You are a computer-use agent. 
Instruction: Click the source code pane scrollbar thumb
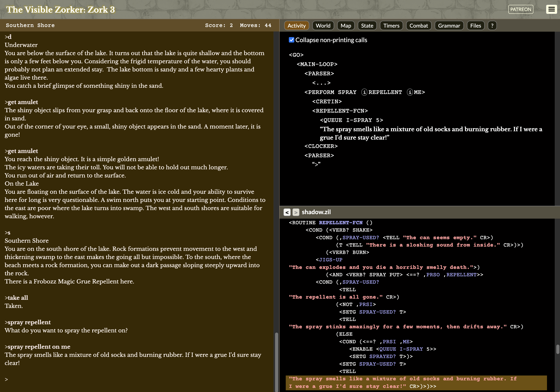pyautogui.click(x=557, y=349)
